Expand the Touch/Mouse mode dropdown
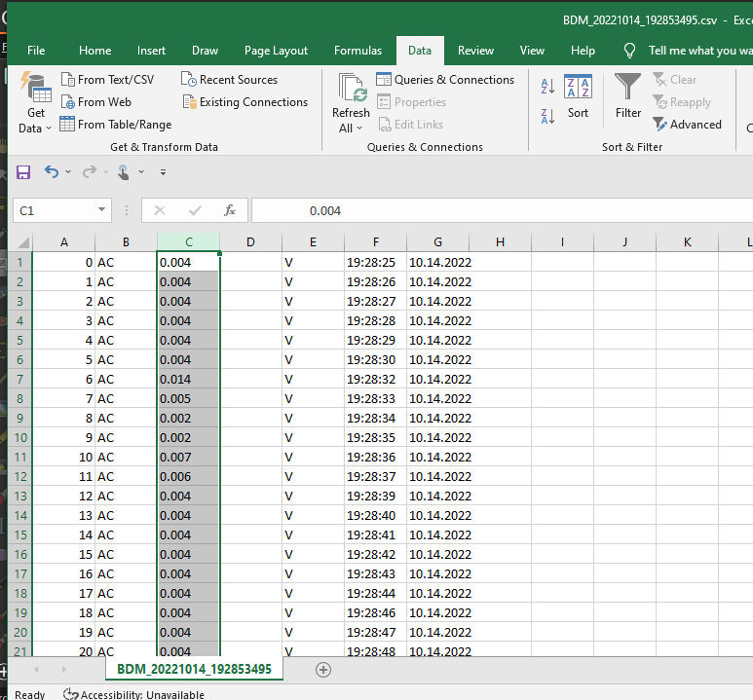The height and width of the screenshot is (700, 753). 141,172
